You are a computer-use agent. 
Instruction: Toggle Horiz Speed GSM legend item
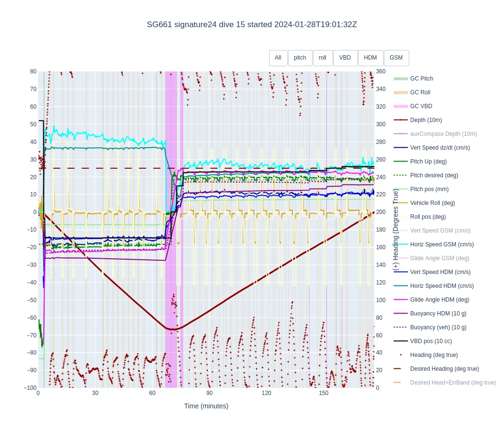coord(442,244)
